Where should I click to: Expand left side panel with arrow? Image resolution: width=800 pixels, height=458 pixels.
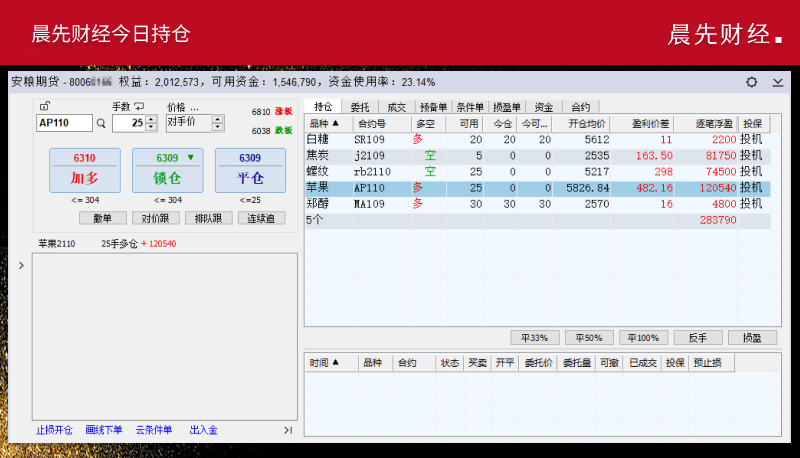point(22,265)
